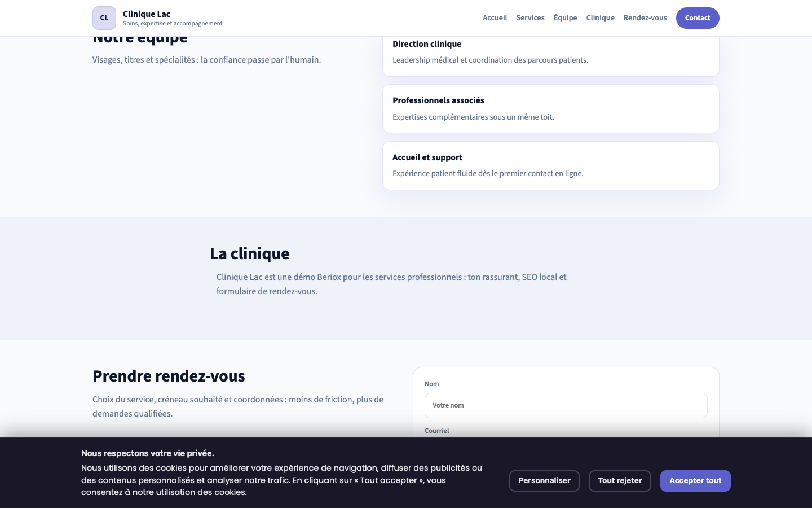This screenshot has height=508, width=812.
Task: Click the Contact button in header
Action: [x=698, y=18]
